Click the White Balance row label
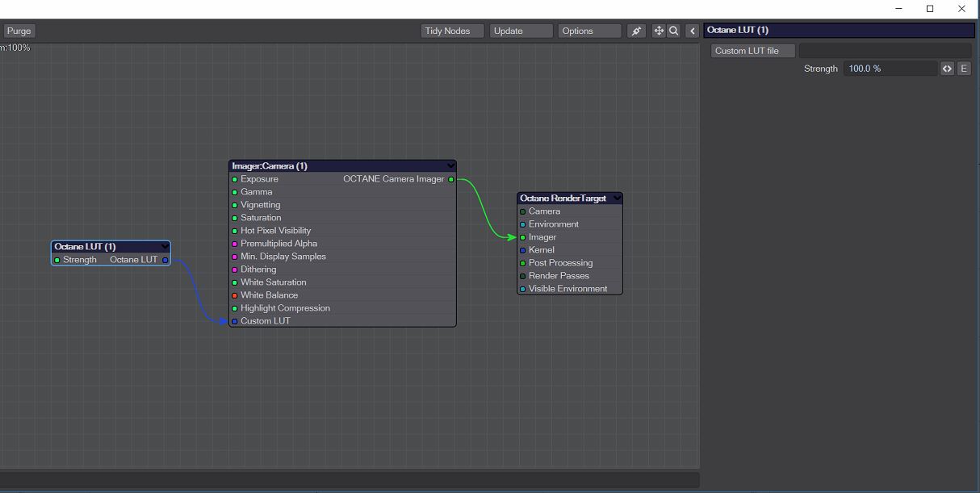 (270, 295)
